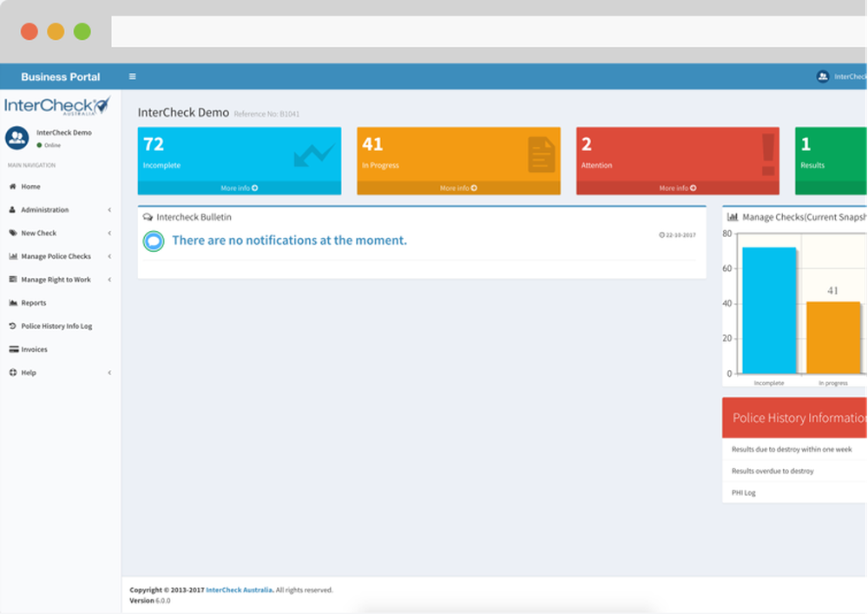The image size is (868, 614).
Task: Click the 'Version 6.0.0' footer text
Action: pos(150,601)
